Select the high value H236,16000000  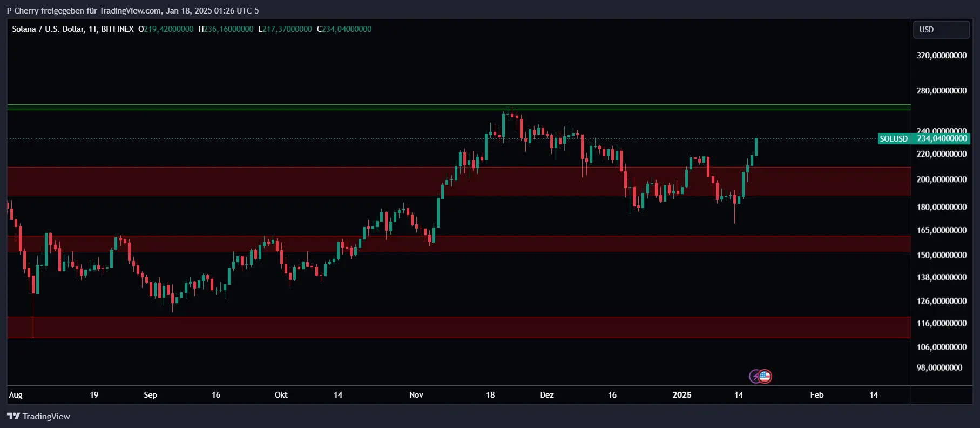(226, 29)
